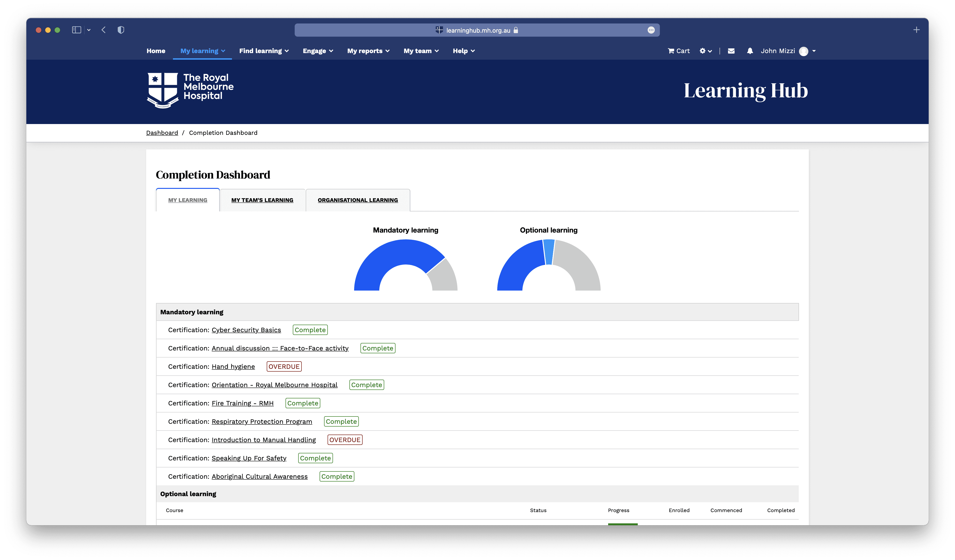Image resolution: width=955 pixels, height=560 pixels.
Task: Open Aboriginal Cultural Awareness link
Action: (260, 477)
